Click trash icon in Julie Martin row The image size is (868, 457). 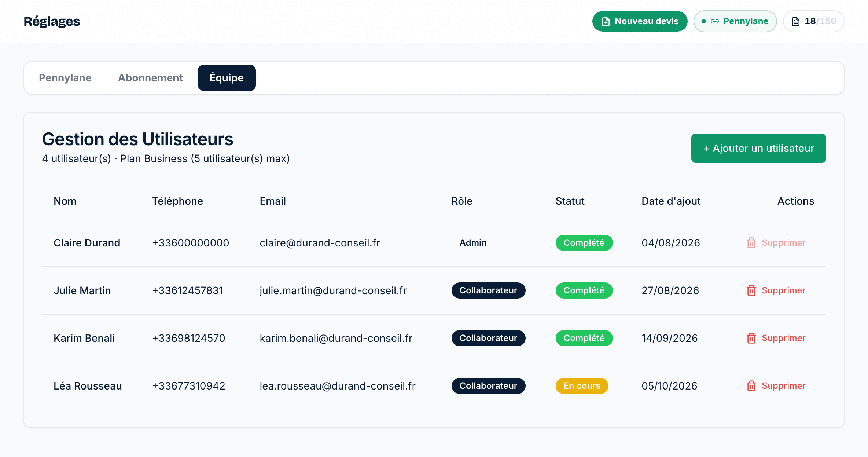click(751, 290)
